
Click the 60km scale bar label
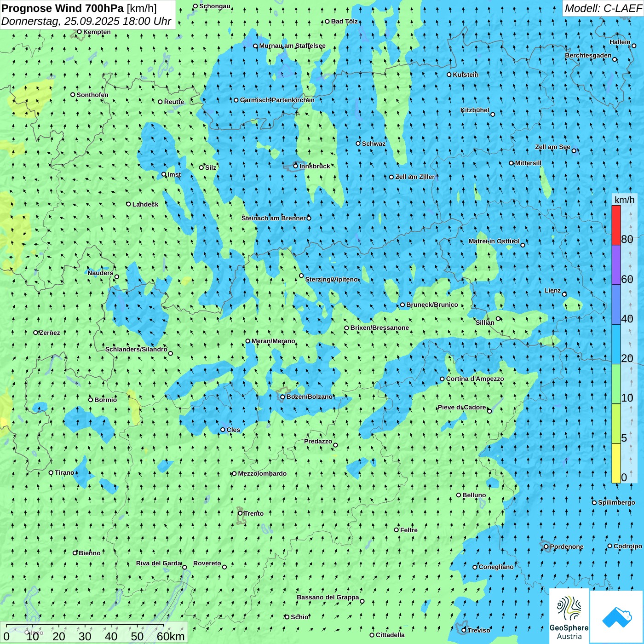[x=171, y=636]
